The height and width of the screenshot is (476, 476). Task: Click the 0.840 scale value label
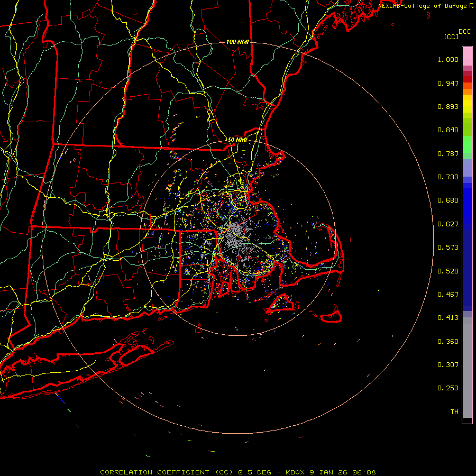click(x=448, y=130)
